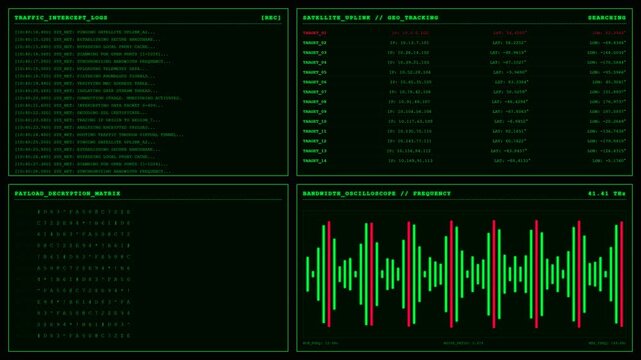
Task: Click the rightmost red oscilloscope bar
Action: (x=621, y=274)
